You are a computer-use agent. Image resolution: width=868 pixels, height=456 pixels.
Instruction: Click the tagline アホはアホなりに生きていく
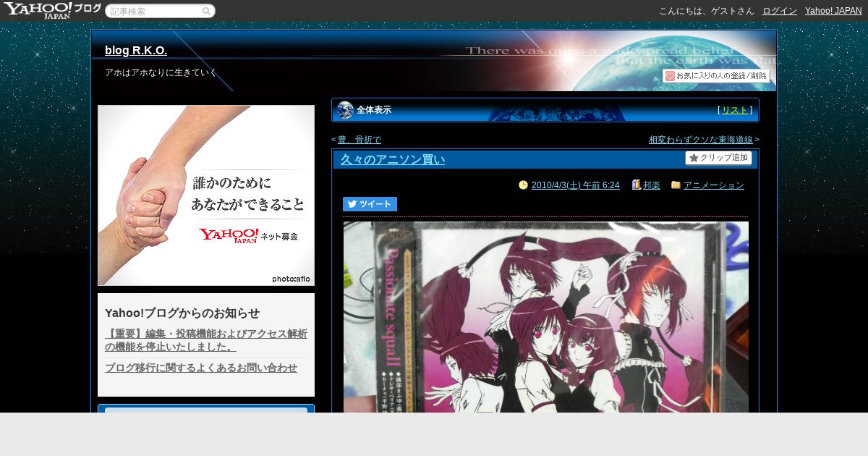pyautogui.click(x=161, y=72)
